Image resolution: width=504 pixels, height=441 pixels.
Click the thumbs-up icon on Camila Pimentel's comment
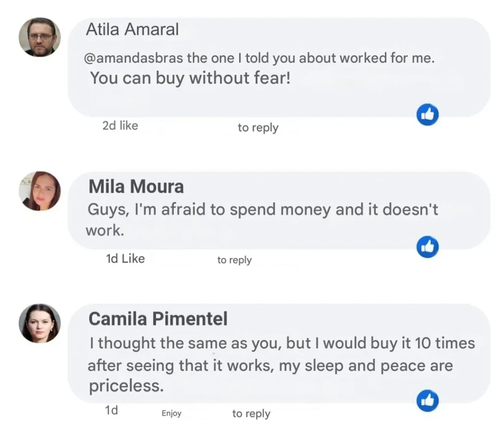(427, 401)
